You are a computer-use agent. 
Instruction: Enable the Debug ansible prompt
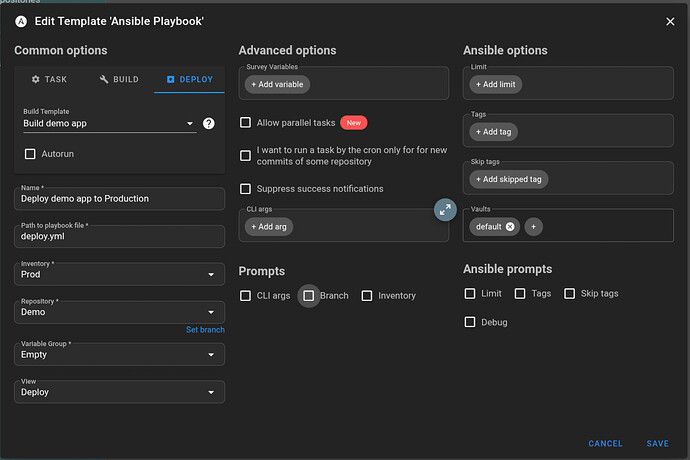point(470,322)
